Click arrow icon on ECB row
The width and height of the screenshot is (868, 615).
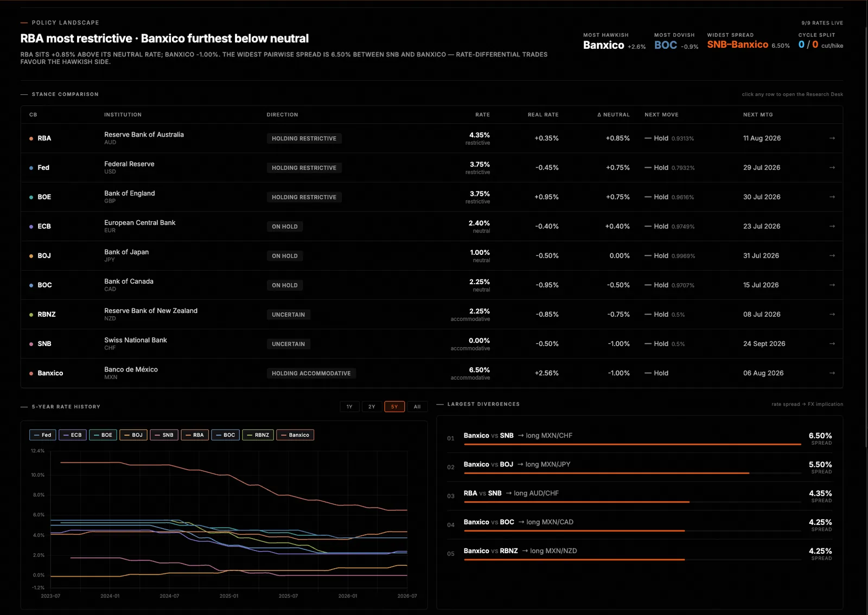pyautogui.click(x=832, y=226)
